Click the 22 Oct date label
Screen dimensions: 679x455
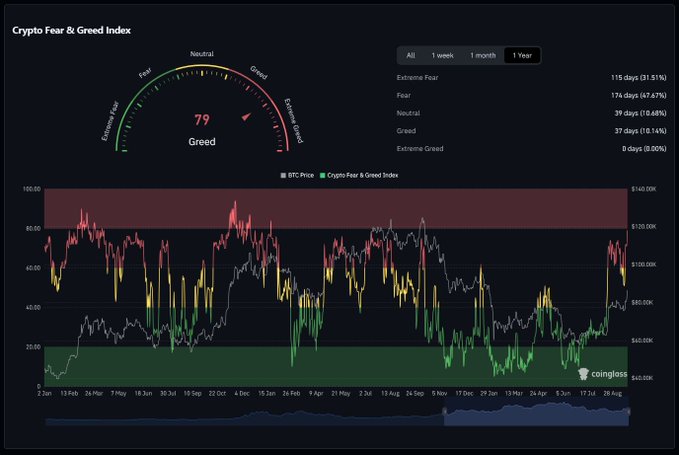[x=217, y=394]
